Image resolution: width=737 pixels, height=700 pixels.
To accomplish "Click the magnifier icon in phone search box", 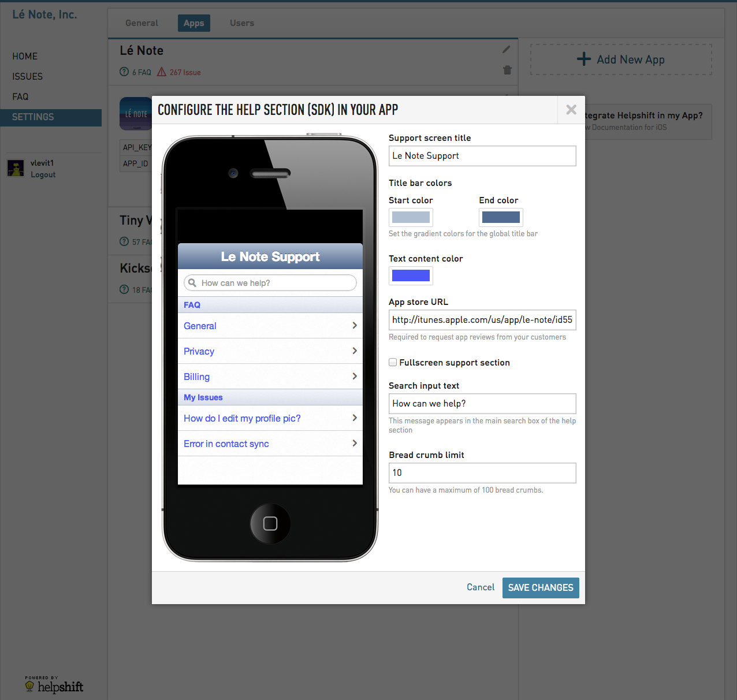I will [192, 283].
